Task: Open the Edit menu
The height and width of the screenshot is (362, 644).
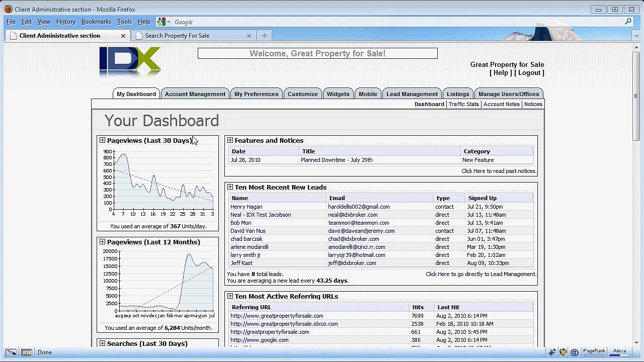Action: [x=27, y=22]
